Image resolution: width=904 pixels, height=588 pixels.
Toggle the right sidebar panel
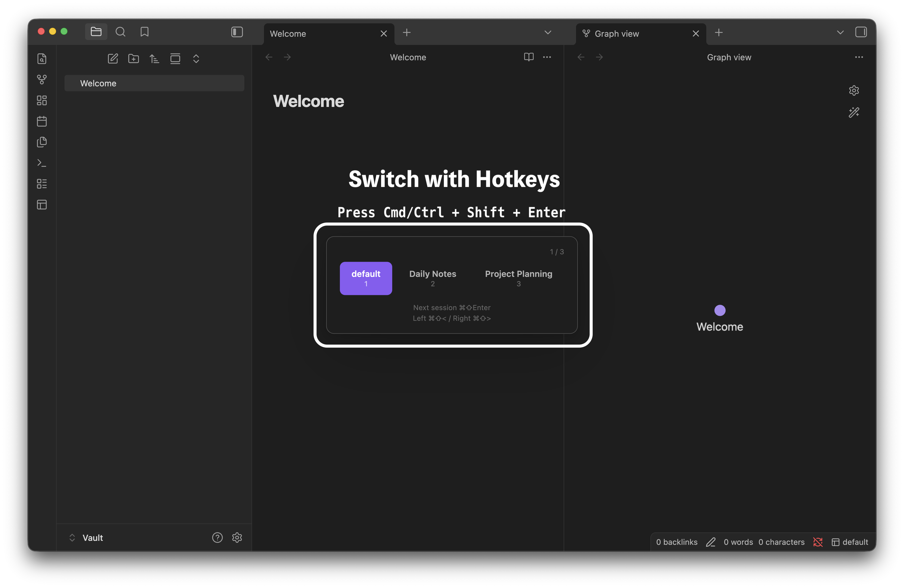point(861,32)
